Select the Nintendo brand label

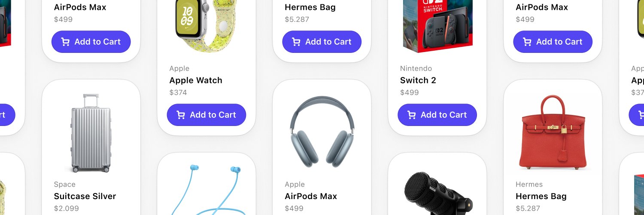416,68
